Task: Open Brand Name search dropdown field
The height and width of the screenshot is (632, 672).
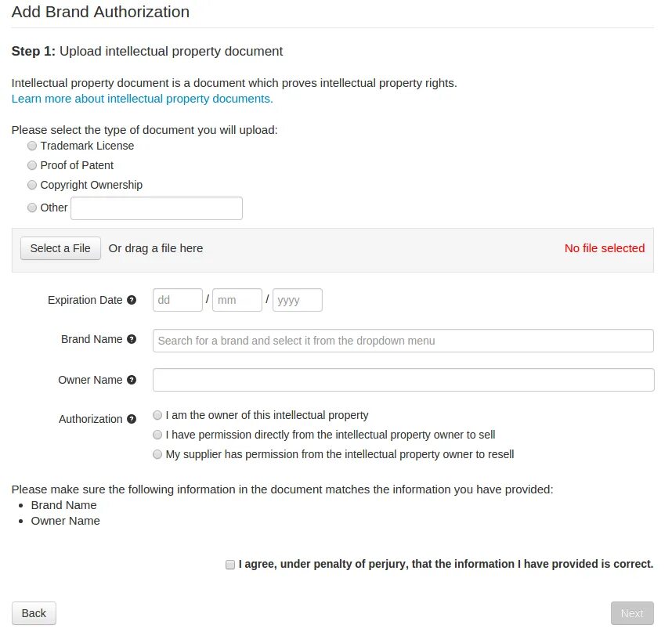Action: [403, 341]
